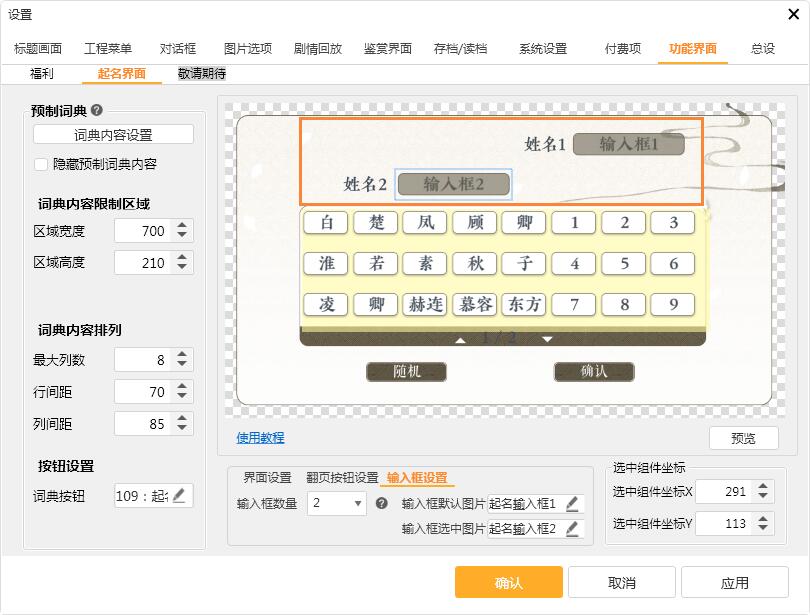Switch to 翻页按钮设置 tab
810x615 pixels.
342,477
